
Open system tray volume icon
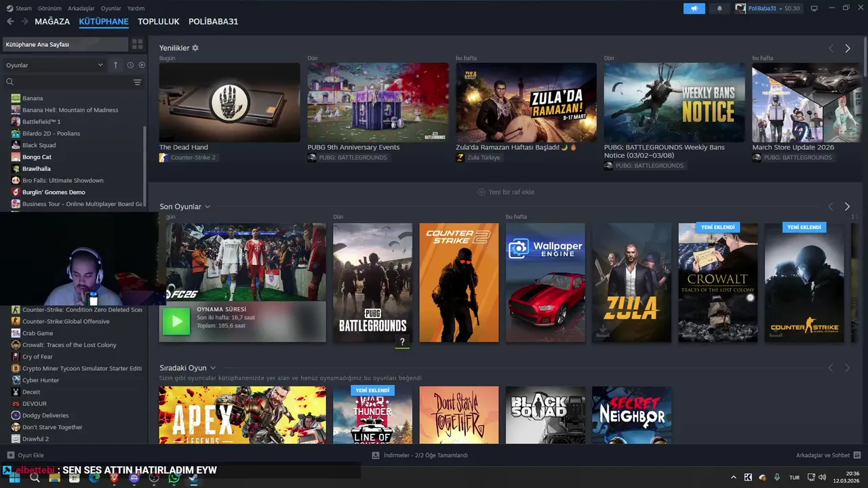(823, 478)
